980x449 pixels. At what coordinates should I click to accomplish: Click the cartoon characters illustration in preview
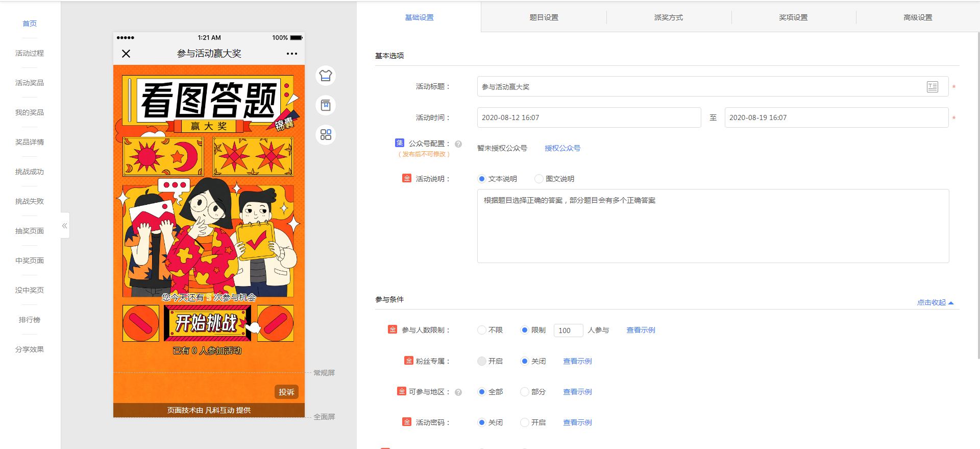coord(208,238)
